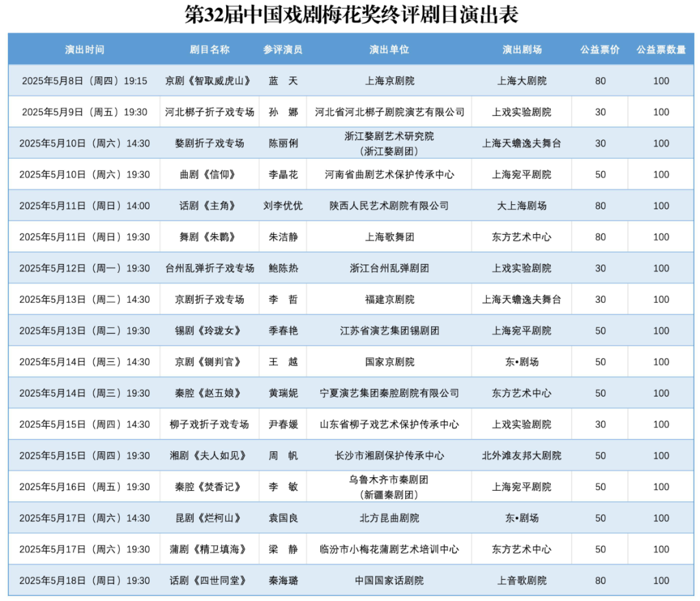
Task: Click the 舞剧《朱鹮》 entry
Action: click(209, 237)
